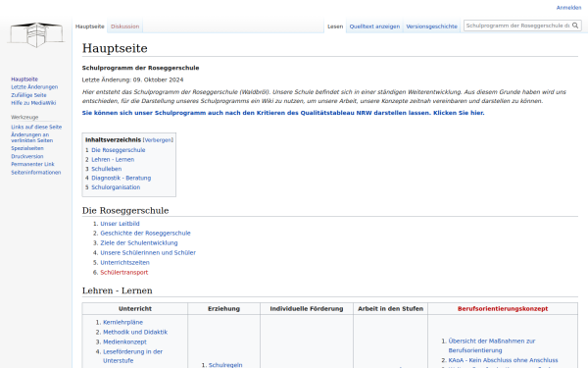The image size is (588, 368).
Task: Open Übersicht der Maßnahmen zur Berufsorientierung
Action: click(492, 345)
